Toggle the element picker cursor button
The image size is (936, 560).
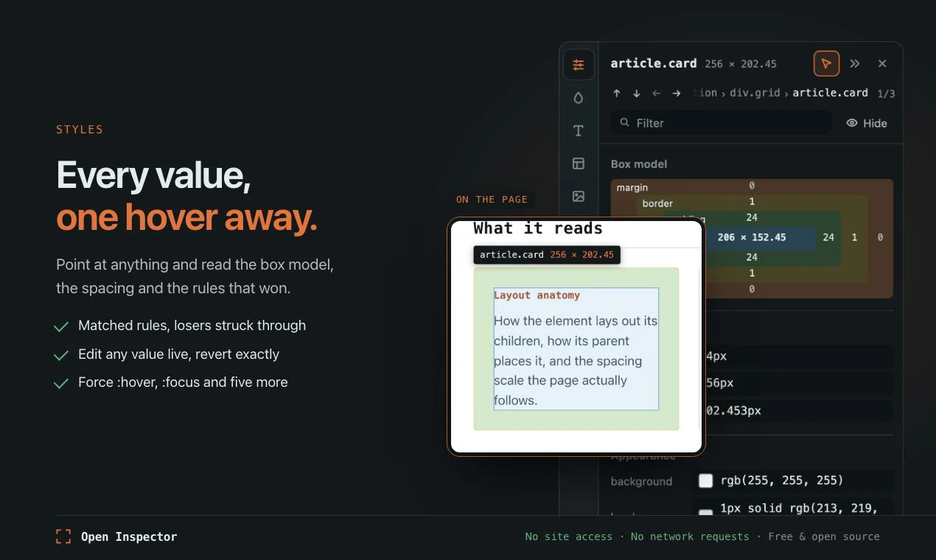click(826, 63)
